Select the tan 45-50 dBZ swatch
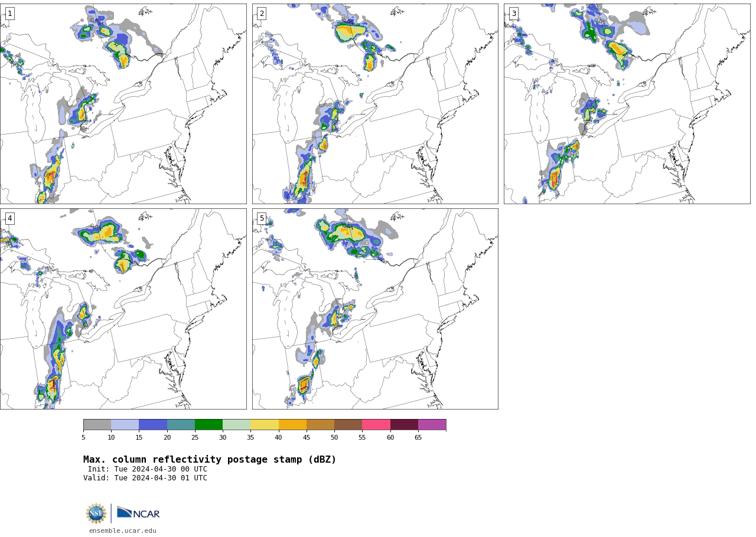756x537 pixels. 320,425
